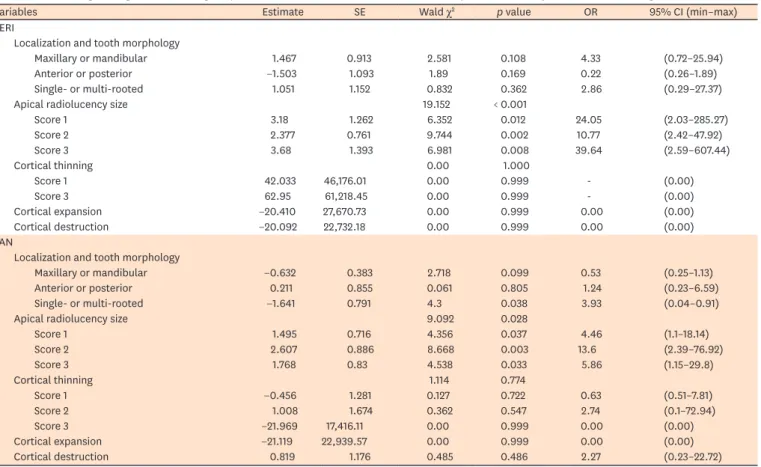Select the interval "(0.51–7.81)"
The width and height of the screenshot is (761, 467).
click(x=688, y=396)
